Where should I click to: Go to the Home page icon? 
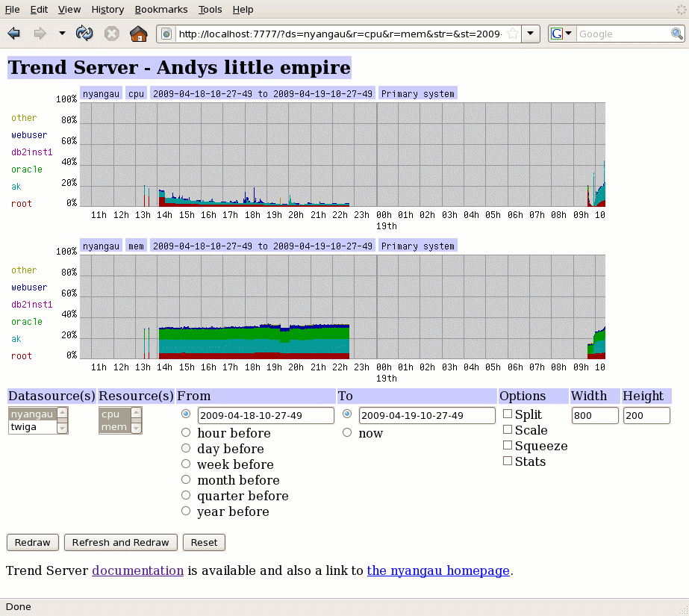point(138,34)
